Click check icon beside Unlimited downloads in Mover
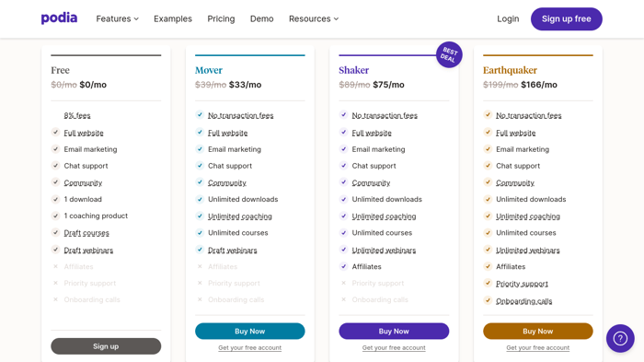The width and height of the screenshot is (644, 362). coord(200,199)
